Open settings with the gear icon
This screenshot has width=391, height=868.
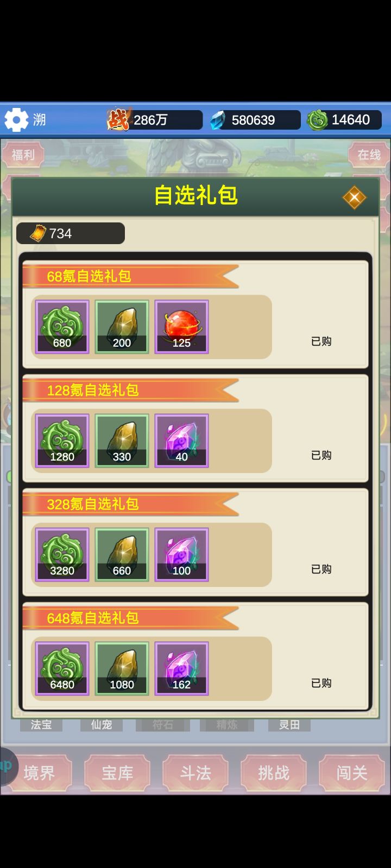[16, 119]
